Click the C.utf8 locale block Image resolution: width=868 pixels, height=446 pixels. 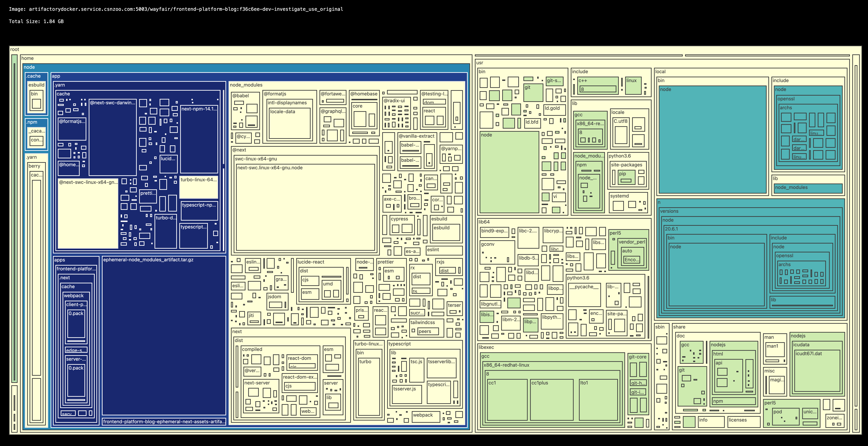pyautogui.click(x=621, y=133)
